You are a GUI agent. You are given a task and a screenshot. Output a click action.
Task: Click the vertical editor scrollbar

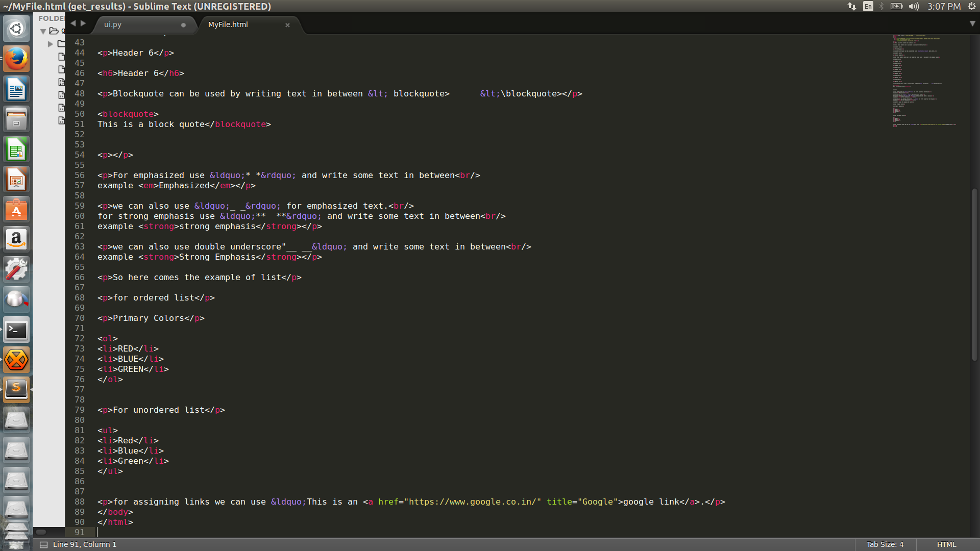(974, 275)
